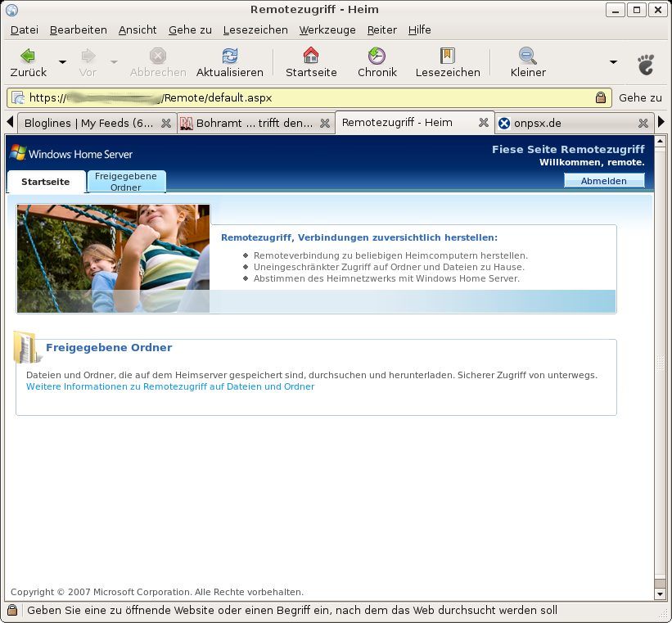The width and height of the screenshot is (672, 623).
Task: Click the vertical scrollbar down arrow
Action: point(661,594)
